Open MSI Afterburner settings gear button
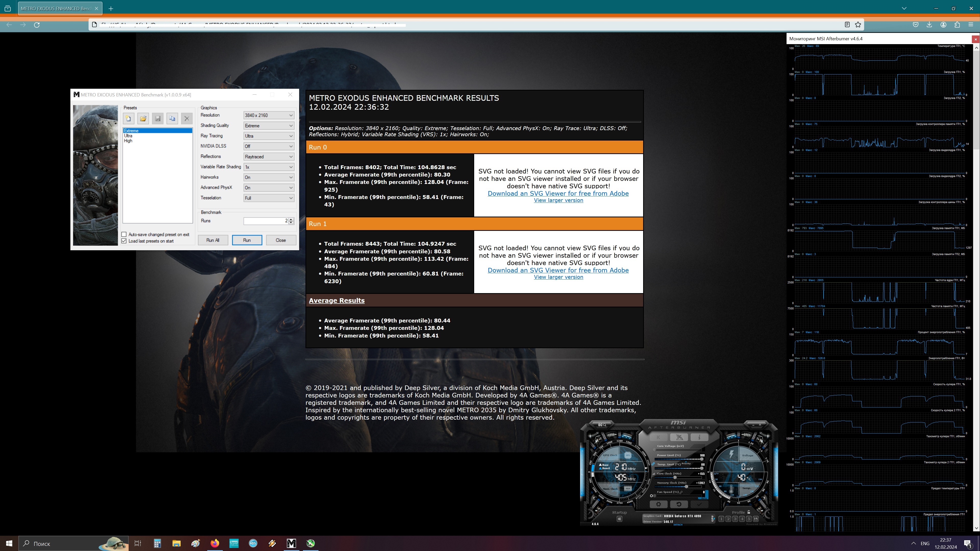980x551 pixels. click(658, 504)
